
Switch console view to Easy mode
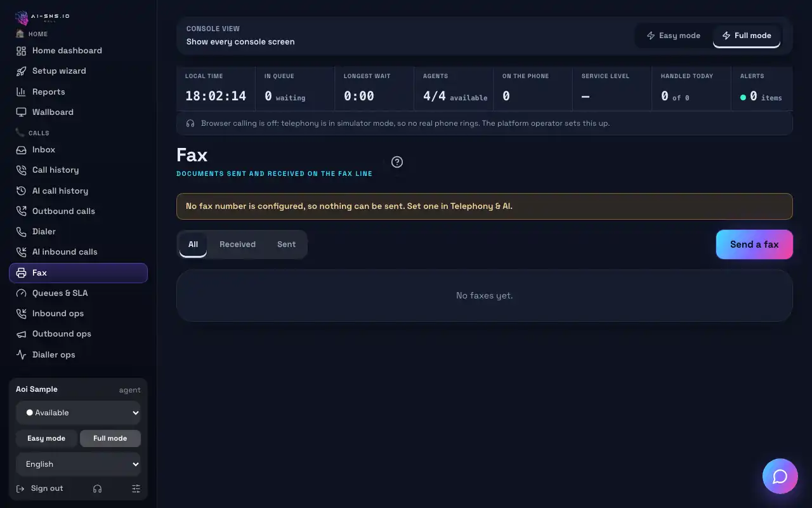(674, 36)
